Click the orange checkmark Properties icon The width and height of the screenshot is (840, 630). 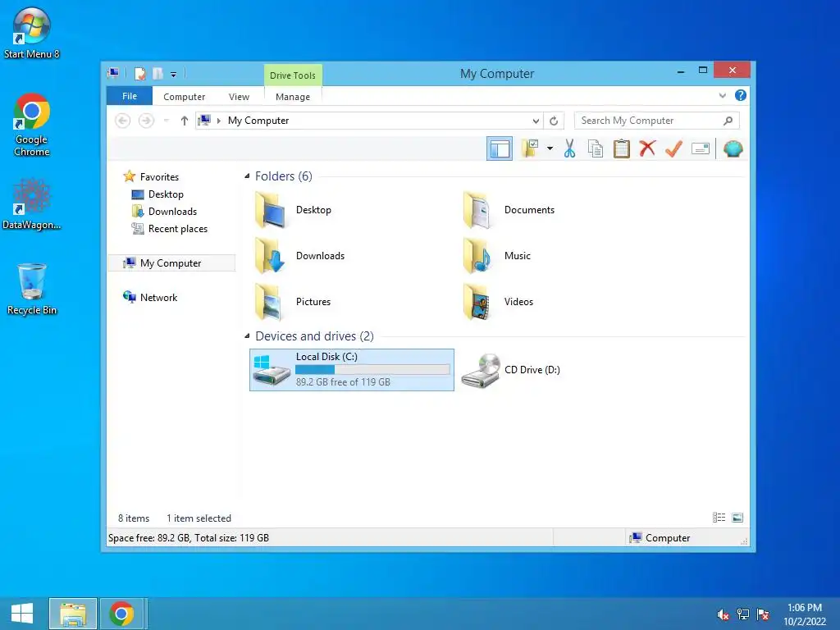[x=674, y=148]
